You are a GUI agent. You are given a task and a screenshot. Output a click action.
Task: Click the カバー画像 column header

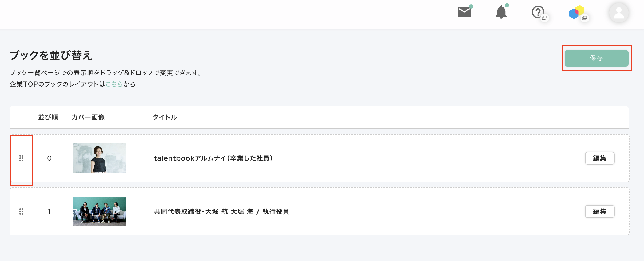pos(88,117)
